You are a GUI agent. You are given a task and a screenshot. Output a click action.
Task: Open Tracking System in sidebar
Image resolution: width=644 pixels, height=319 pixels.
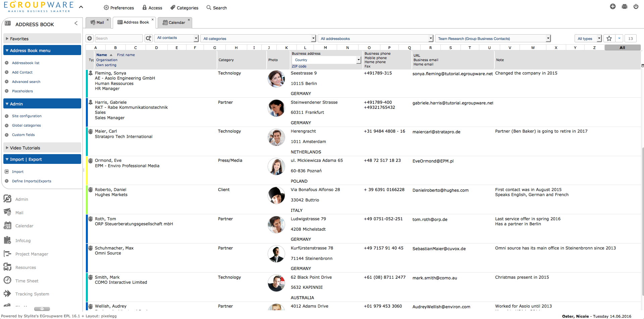pyautogui.click(x=32, y=294)
